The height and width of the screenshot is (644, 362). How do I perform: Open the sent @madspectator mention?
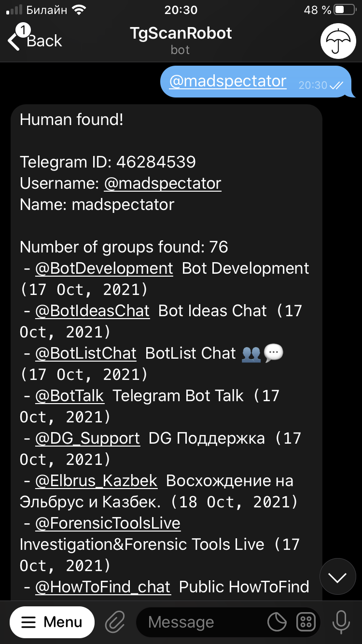228,81
